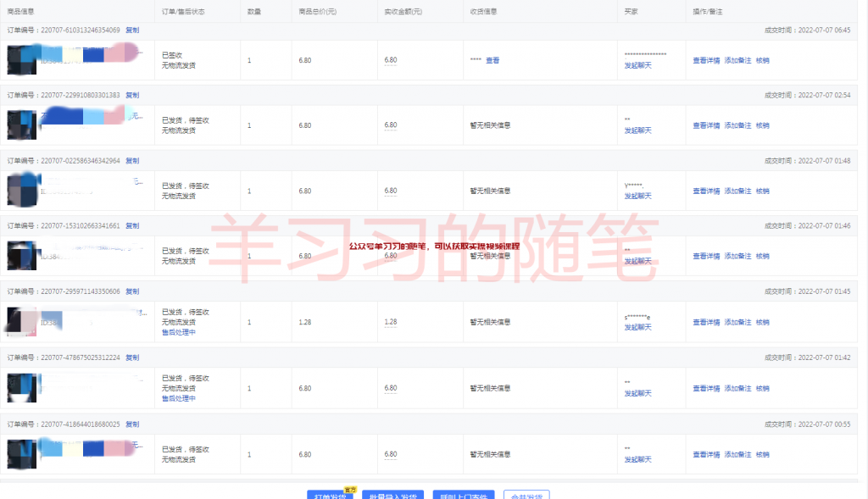868x499 pixels.
Task: Click 售后处理中 for order 220707-478675025312224
Action: (x=179, y=398)
